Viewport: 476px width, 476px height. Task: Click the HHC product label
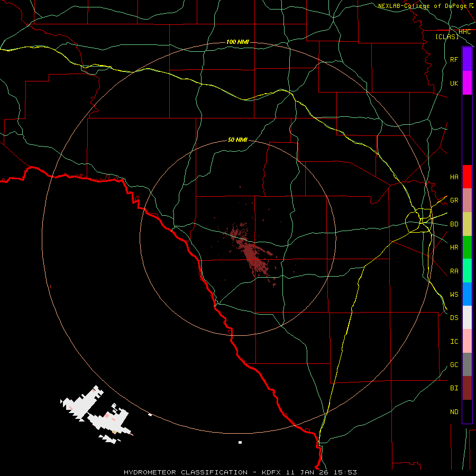click(x=464, y=32)
